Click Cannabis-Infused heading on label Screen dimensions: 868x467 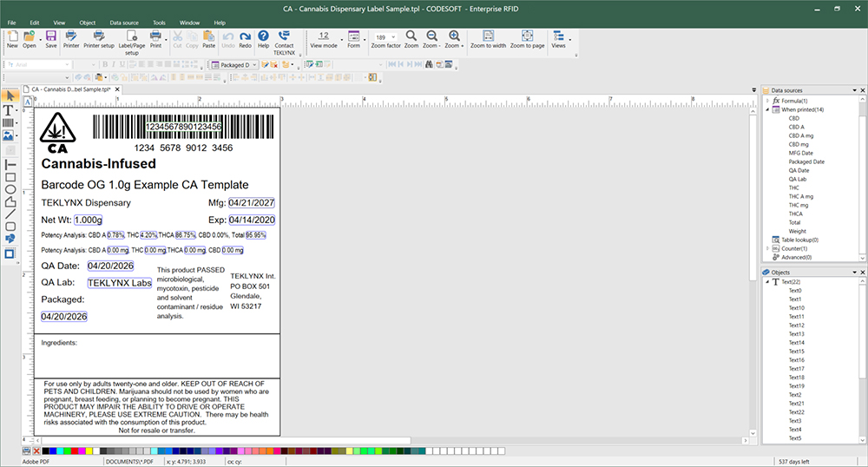[99, 164]
